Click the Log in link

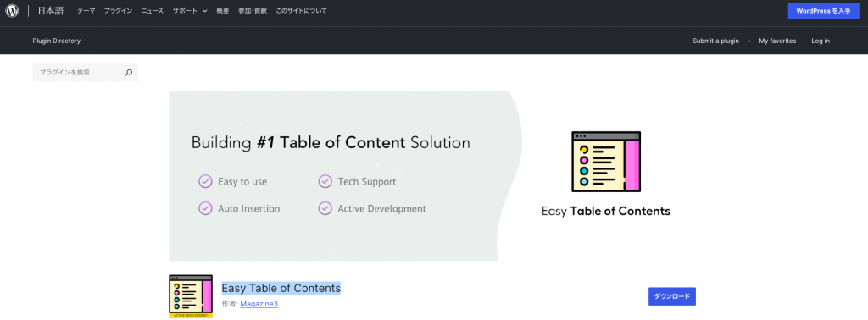point(821,41)
